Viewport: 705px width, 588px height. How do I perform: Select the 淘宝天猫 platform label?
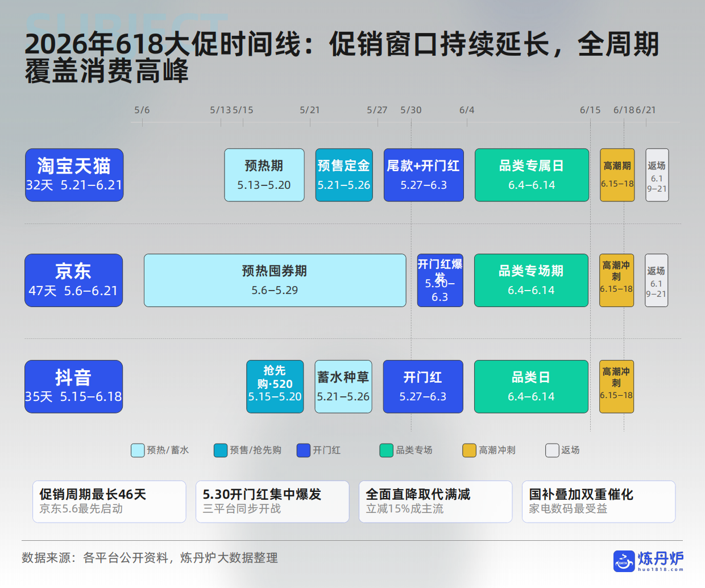pos(74,175)
